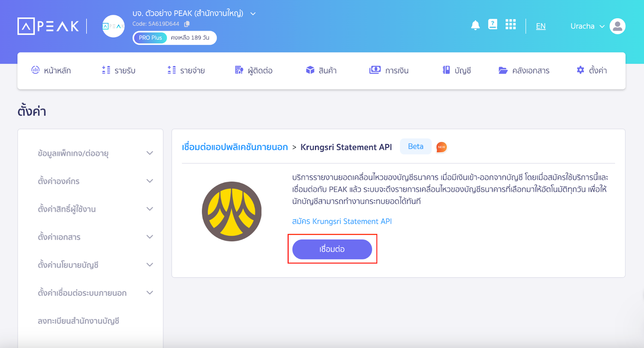Open the บัญชี menu

(x=456, y=70)
